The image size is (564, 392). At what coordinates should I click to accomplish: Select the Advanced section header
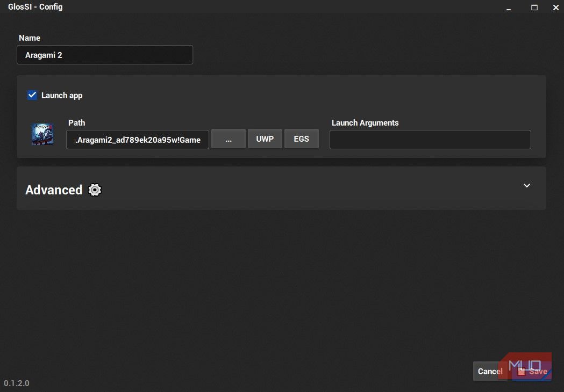pos(54,190)
